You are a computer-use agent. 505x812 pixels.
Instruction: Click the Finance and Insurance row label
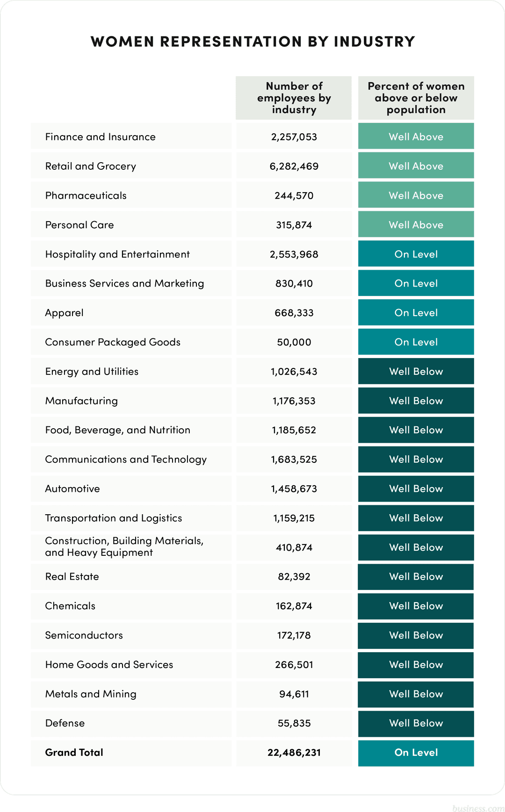[101, 137]
